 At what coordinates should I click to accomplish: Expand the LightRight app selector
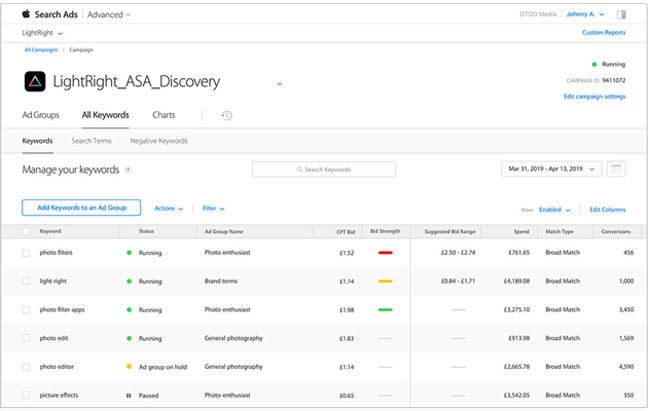(x=42, y=33)
